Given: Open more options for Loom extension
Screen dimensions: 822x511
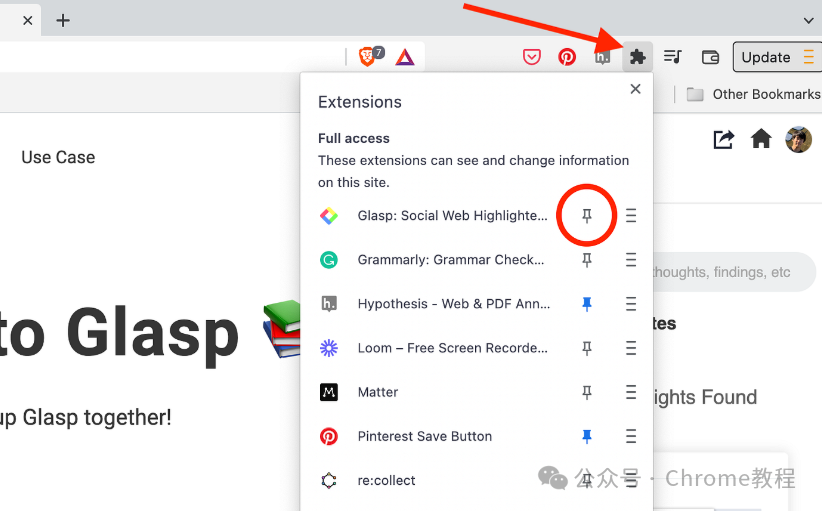Looking at the screenshot, I should pos(631,348).
